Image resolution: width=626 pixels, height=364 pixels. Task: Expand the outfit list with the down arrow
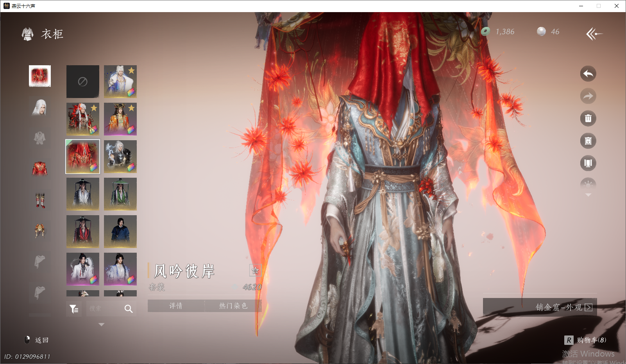pyautogui.click(x=102, y=325)
